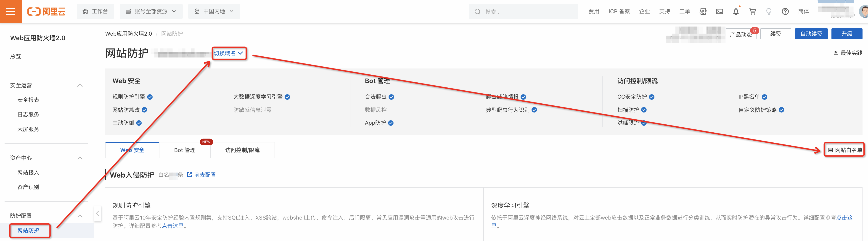
Task: Switch to the Bot 管理 tab
Action: coord(185,150)
